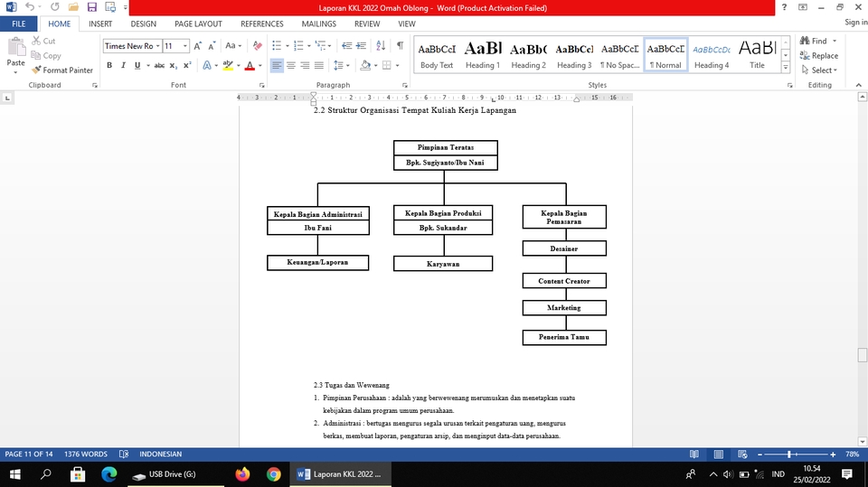Open Microsoft Store from taskbar
The image size is (868, 487).
(x=78, y=474)
